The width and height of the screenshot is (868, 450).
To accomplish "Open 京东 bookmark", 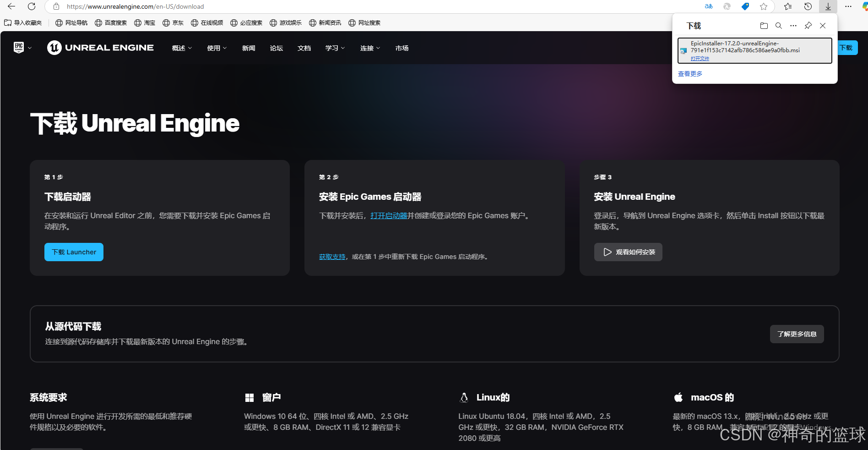I will click(x=173, y=23).
